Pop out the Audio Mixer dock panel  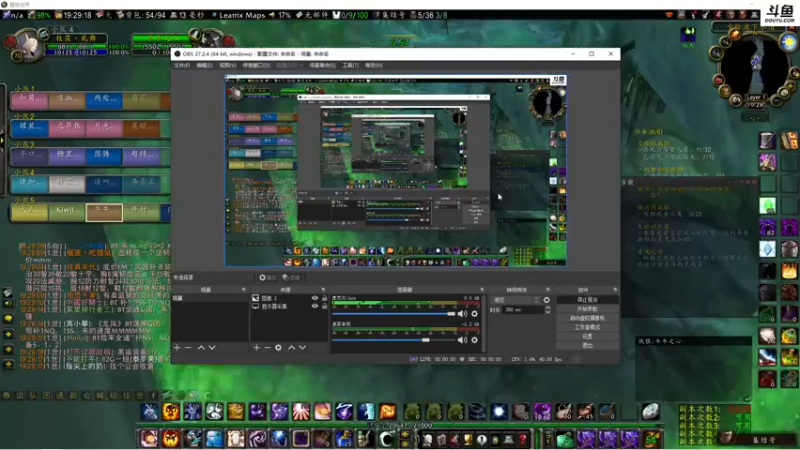pyautogui.click(x=482, y=290)
